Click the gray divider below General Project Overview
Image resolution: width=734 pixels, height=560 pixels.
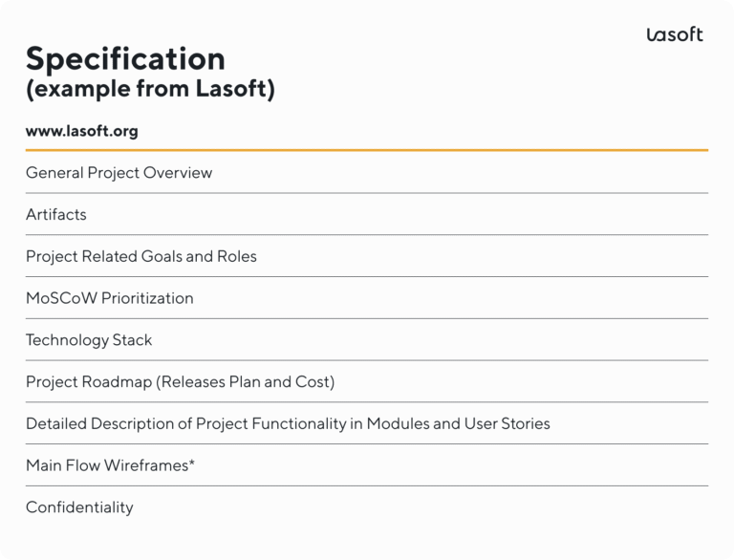pyautogui.click(x=367, y=193)
